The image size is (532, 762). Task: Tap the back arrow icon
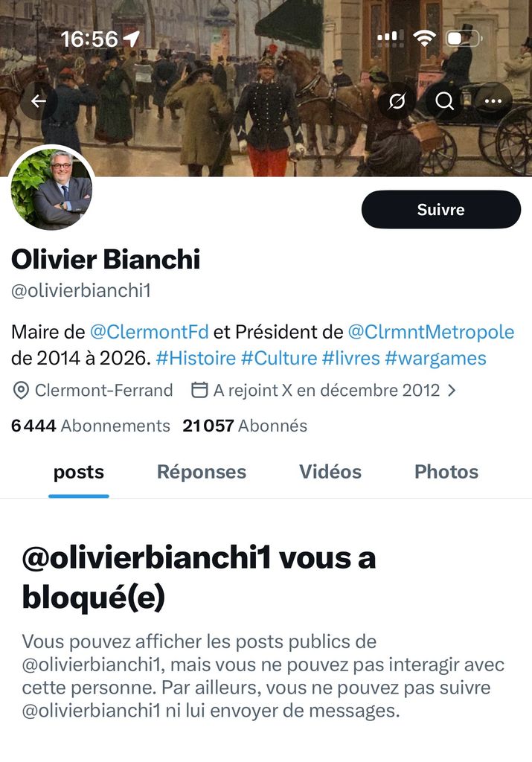pyautogui.click(x=39, y=101)
